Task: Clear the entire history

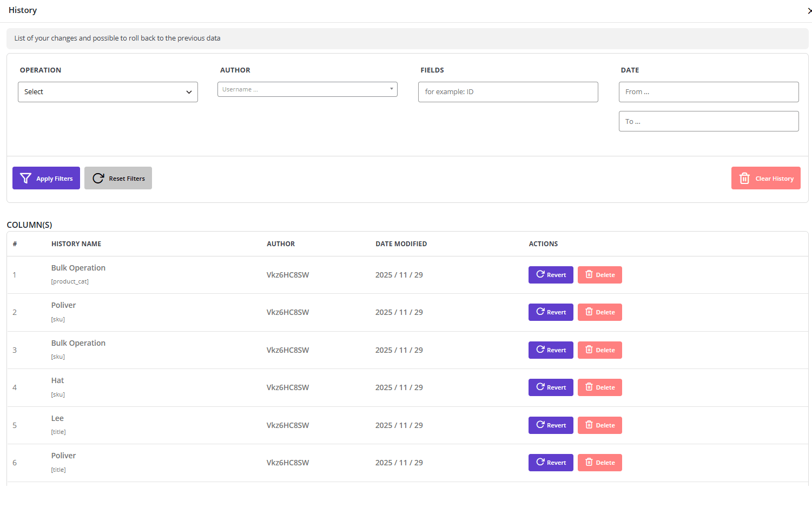Action: point(765,178)
